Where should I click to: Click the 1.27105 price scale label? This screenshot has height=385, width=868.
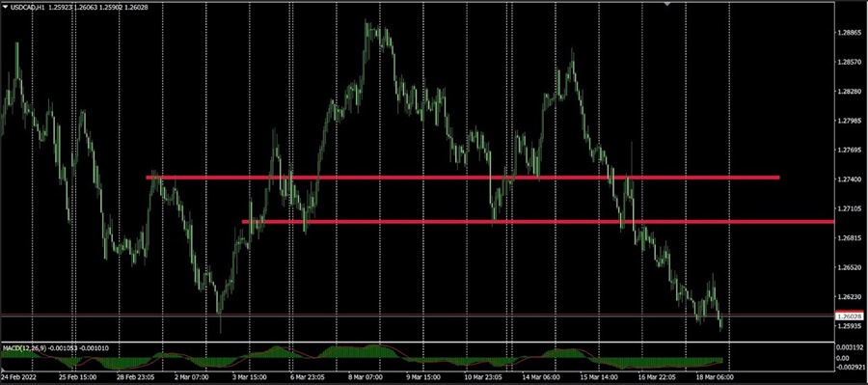tap(849, 208)
